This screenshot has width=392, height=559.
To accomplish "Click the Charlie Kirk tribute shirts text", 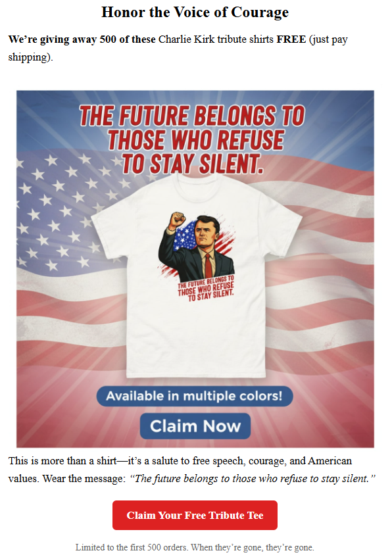I will pyautogui.click(x=216, y=39).
